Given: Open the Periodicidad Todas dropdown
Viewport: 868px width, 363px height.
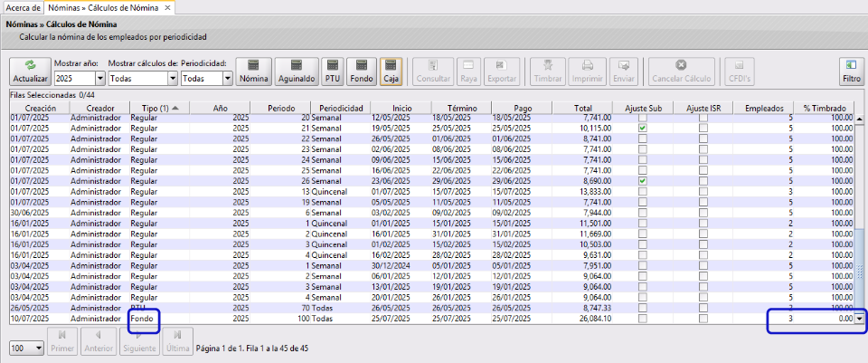Looking at the screenshot, I should pos(228,78).
